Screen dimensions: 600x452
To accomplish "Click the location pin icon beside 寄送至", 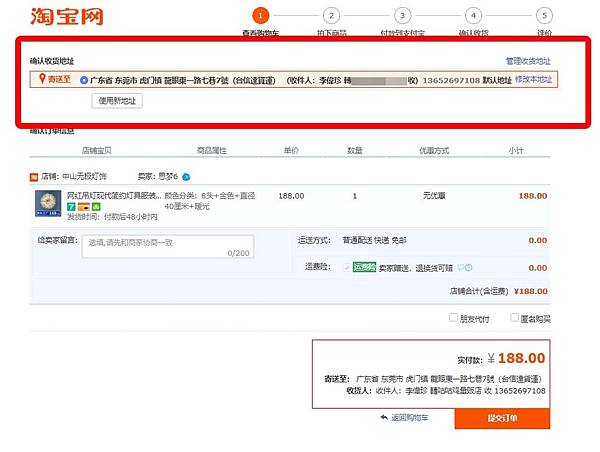I will pos(42,79).
